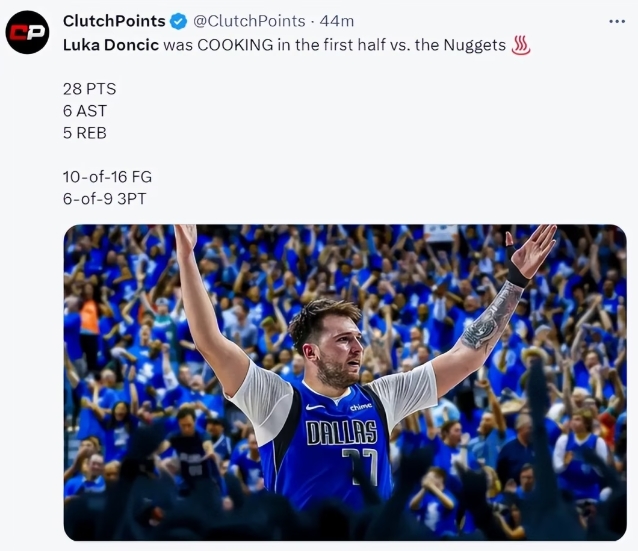This screenshot has height=551, width=638.
Task: Click the 10-of-16 FG stat line
Action: (107, 177)
